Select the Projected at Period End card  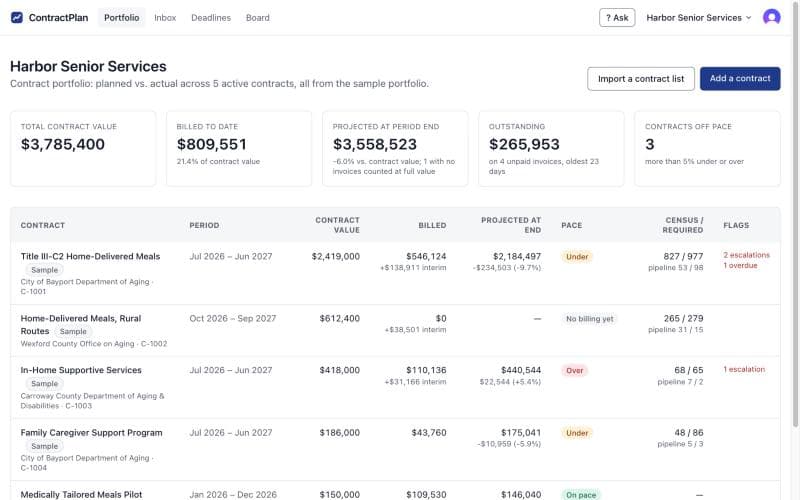(395, 148)
